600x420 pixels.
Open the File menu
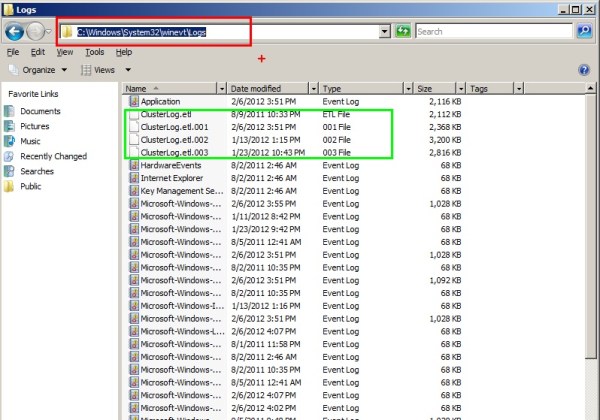pos(13,51)
